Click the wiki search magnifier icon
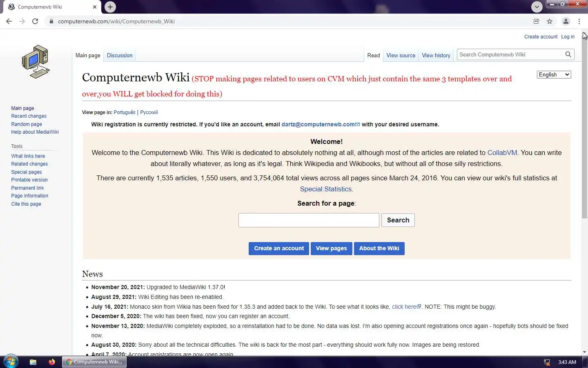This screenshot has height=368, width=588. (x=568, y=54)
